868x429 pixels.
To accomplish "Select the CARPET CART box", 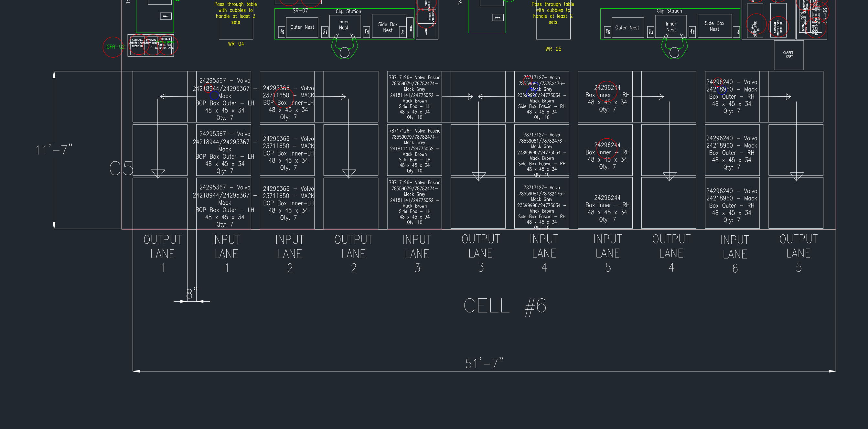I will click(788, 55).
